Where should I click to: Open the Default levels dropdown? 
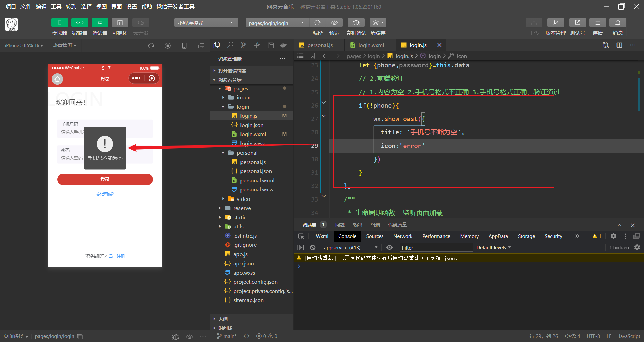click(493, 247)
